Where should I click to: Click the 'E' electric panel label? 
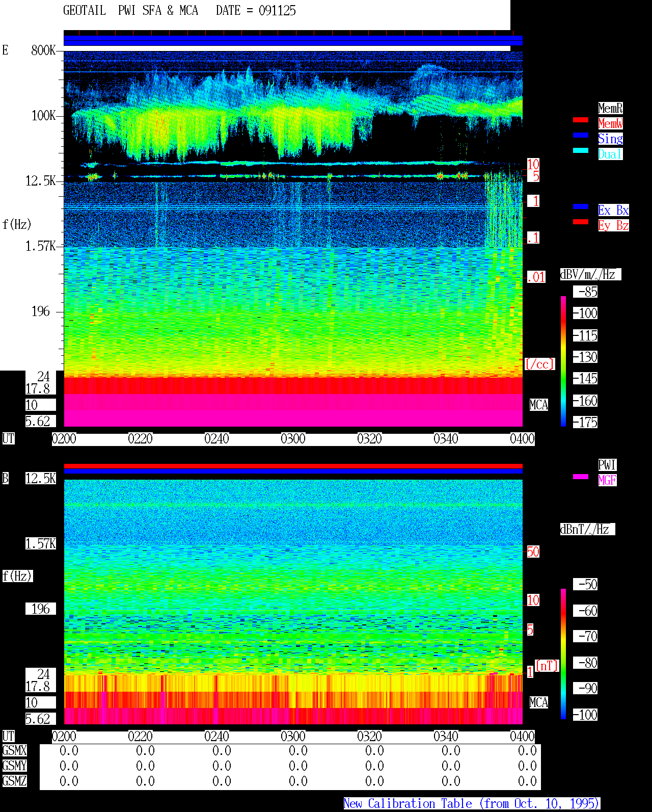tap(5, 50)
